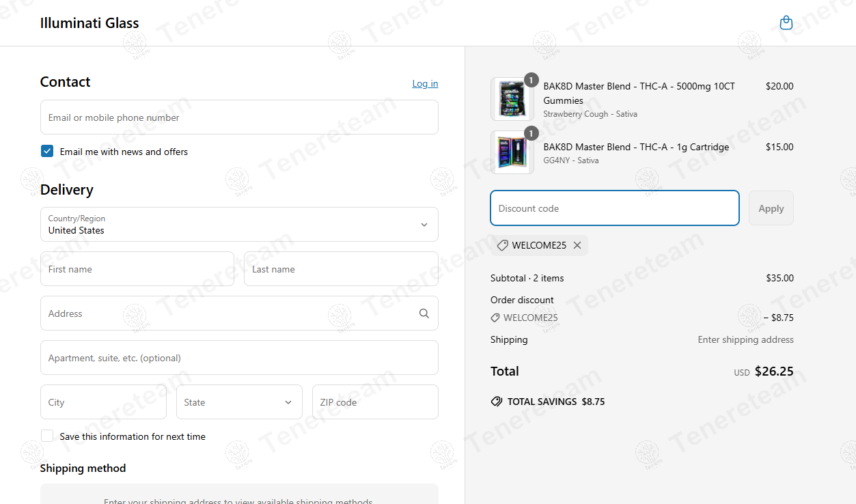Click the address search magnifier icon
This screenshot has height=504, width=856.
(x=424, y=313)
